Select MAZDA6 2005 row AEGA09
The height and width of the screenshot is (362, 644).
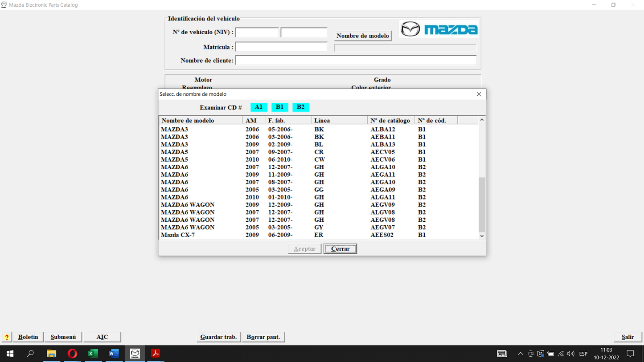[319, 190]
